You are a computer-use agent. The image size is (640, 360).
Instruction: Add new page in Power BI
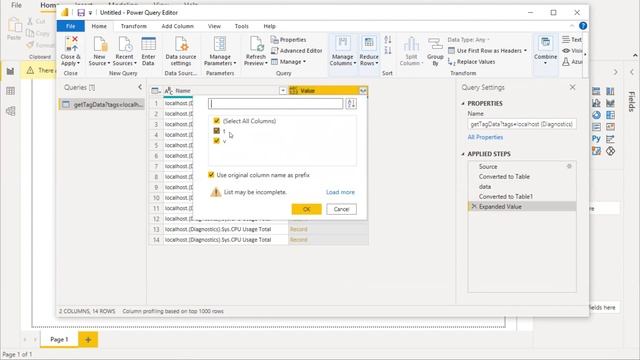(88, 339)
